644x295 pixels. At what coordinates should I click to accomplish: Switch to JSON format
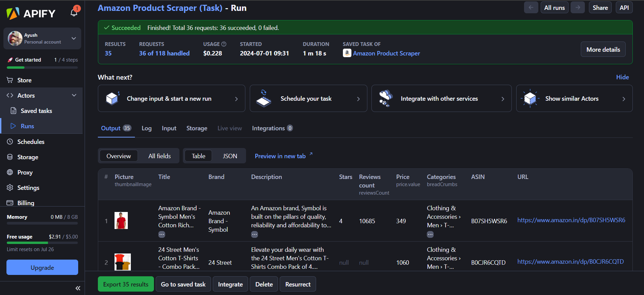click(230, 156)
